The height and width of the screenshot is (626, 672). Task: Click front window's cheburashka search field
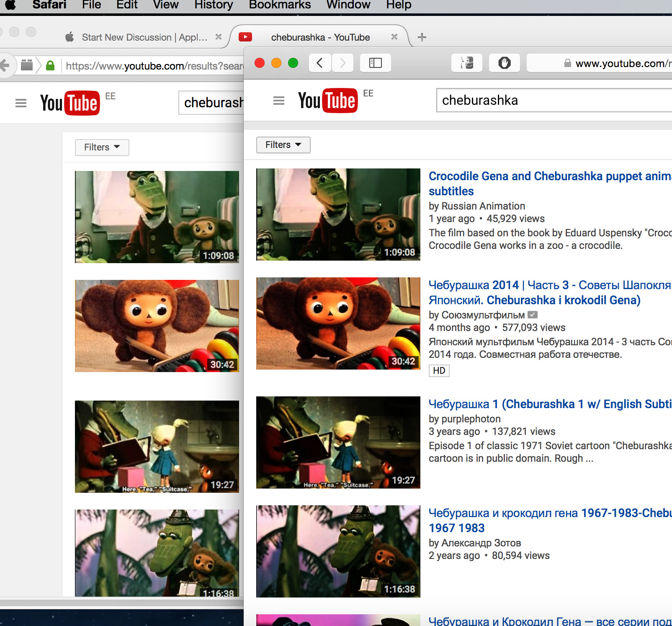[554, 100]
